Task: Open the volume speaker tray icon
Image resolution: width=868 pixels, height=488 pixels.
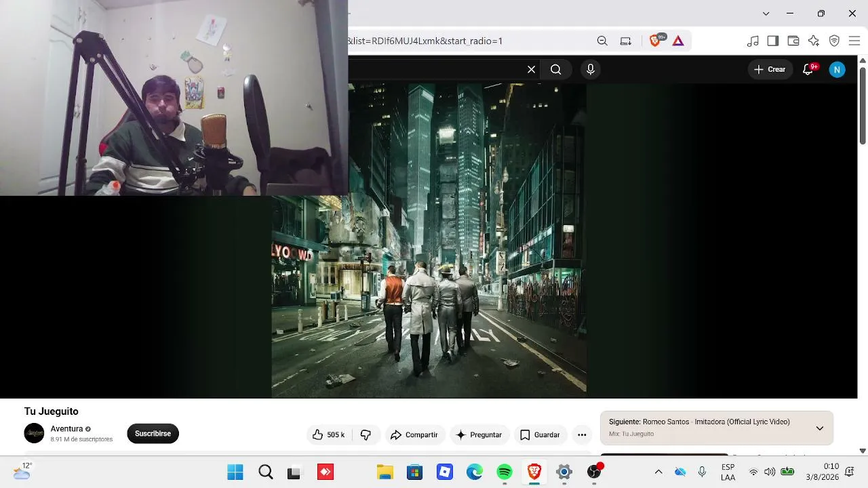Action: [x=770, y=472]
